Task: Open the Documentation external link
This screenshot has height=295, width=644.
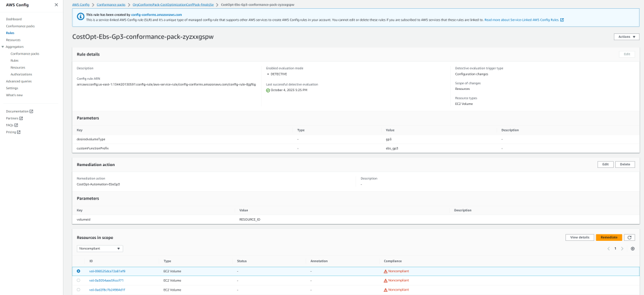Action: (19, 111)
